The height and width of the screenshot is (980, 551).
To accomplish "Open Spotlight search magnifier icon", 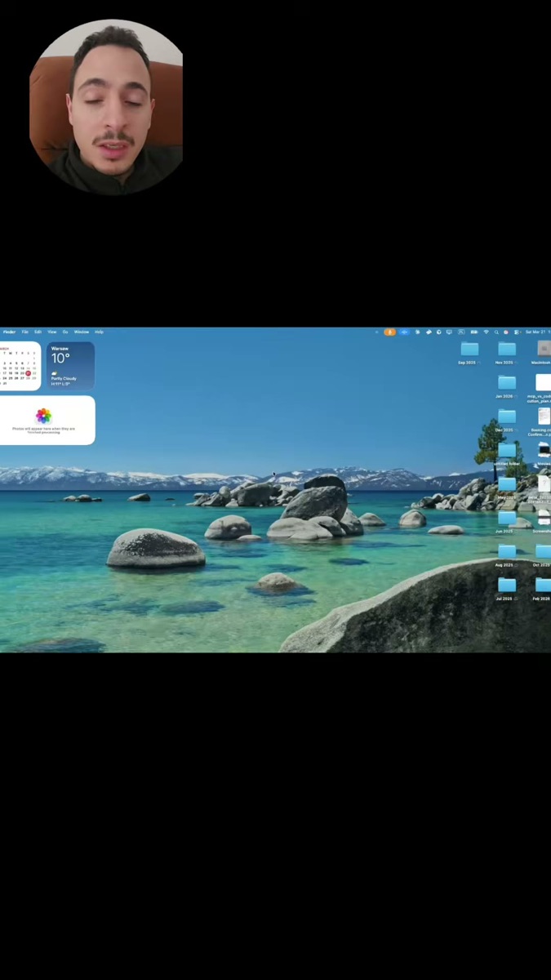I will pos(495,332).
